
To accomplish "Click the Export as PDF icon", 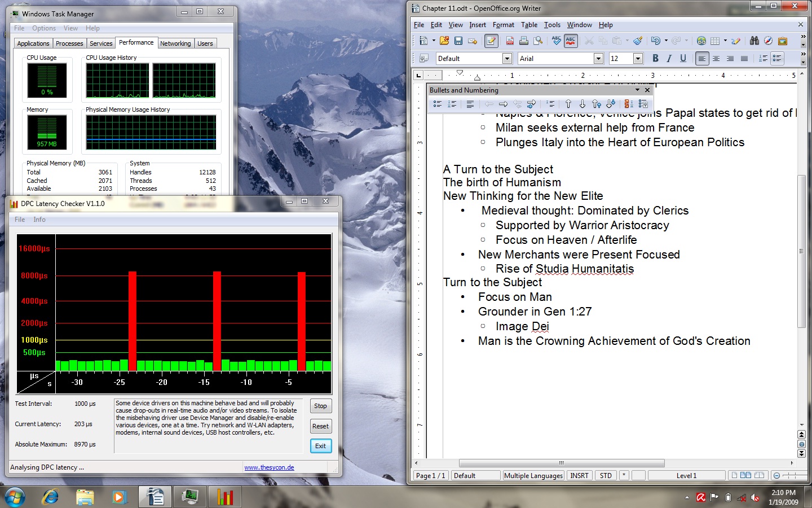I will [x=510, y=41].
